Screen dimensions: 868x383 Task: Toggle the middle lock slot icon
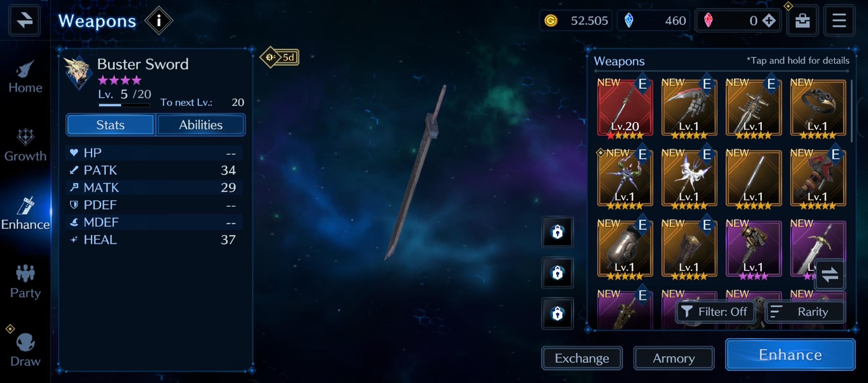(557, 273)
